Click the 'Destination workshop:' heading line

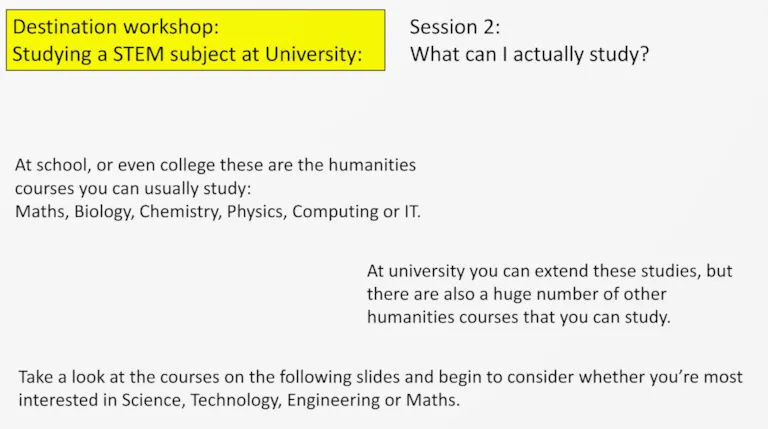point(116,26)
